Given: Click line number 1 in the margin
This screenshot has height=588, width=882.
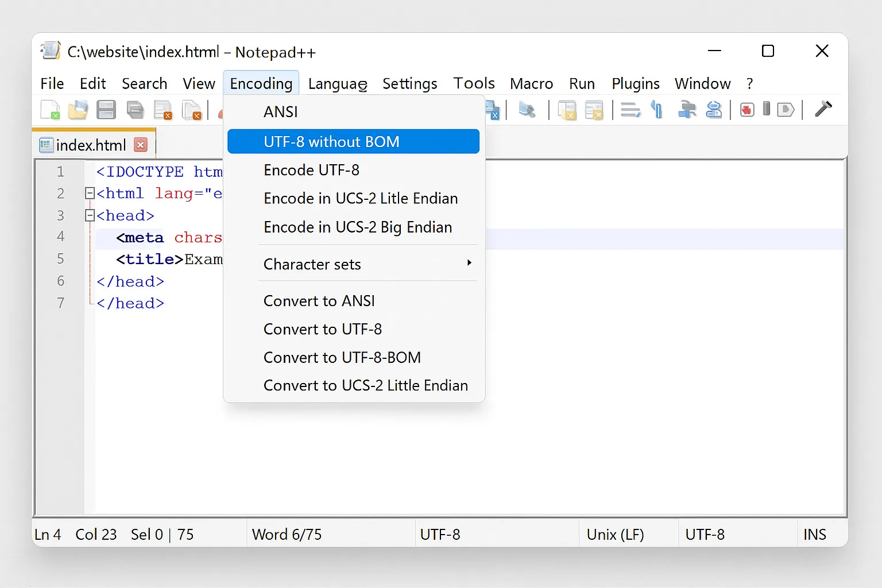Looking at the screenshot, I should click(x=60, y=172).
